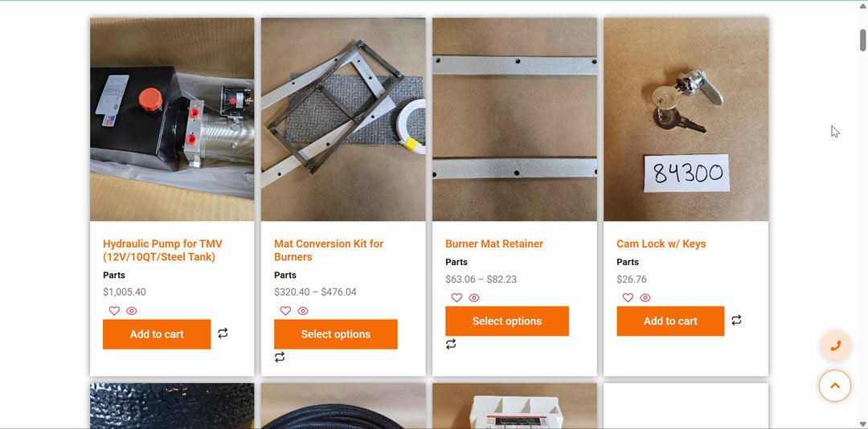Screen dimensions: 868x429
Task: Add Hydraulic Pump to wishlist heart icon
Action: click(114, 311)
